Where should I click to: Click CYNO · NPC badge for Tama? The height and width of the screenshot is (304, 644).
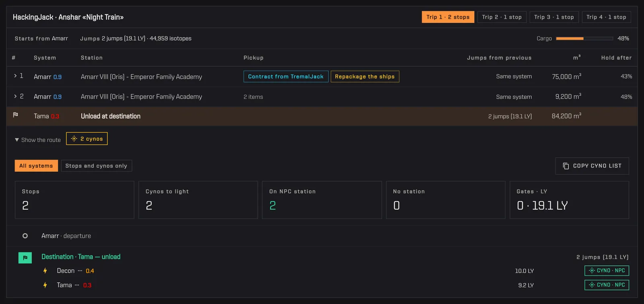point(607,285)
